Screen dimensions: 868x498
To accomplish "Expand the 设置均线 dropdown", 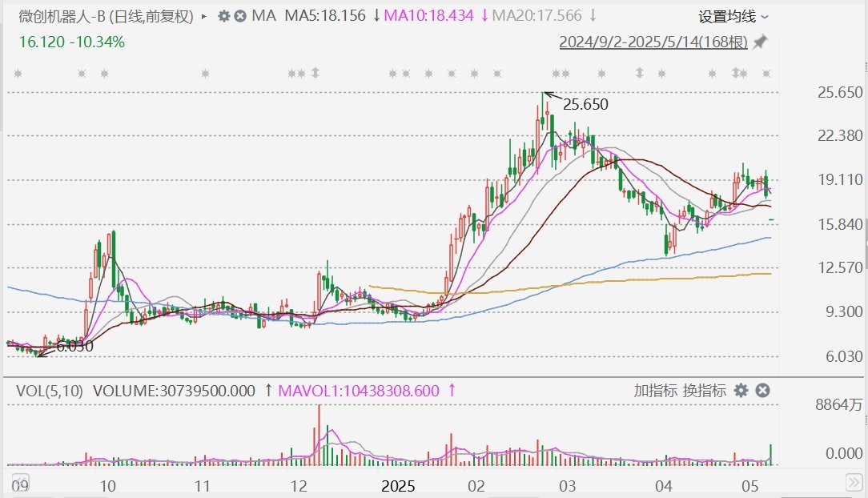I will [733, 17].
